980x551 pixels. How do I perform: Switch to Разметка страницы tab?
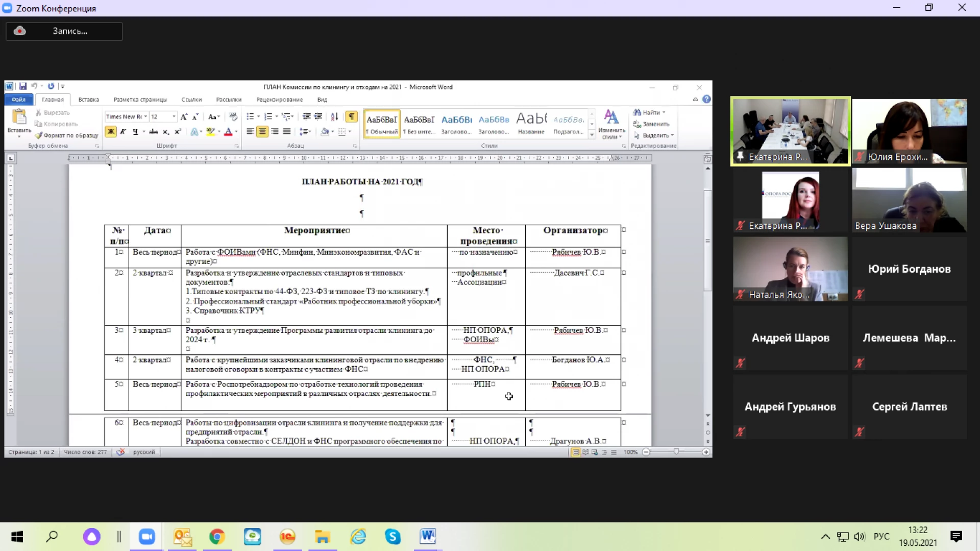point(140,100)
